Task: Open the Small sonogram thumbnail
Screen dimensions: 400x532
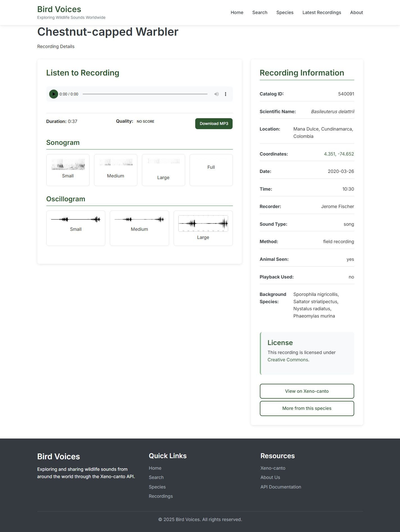Action: click(x=68, y=170)
